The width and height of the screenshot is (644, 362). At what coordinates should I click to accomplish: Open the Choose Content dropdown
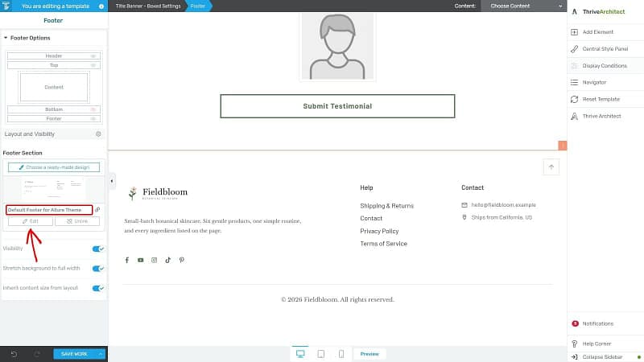pos(525,6)
